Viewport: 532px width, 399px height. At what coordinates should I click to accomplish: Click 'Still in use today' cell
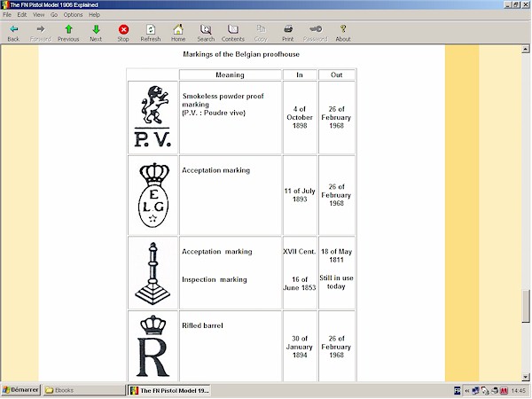click(x=337, y=282)
